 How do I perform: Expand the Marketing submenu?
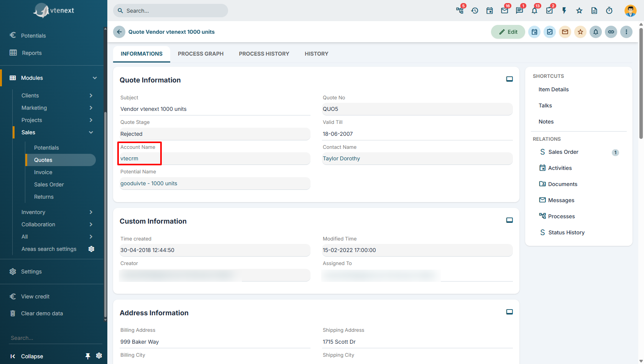[91, 108]
